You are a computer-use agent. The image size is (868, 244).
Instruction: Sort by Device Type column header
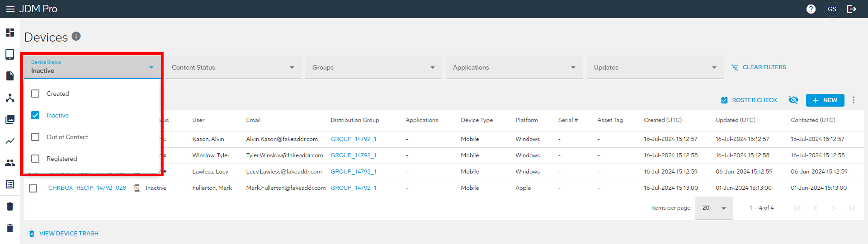(476, 120)
